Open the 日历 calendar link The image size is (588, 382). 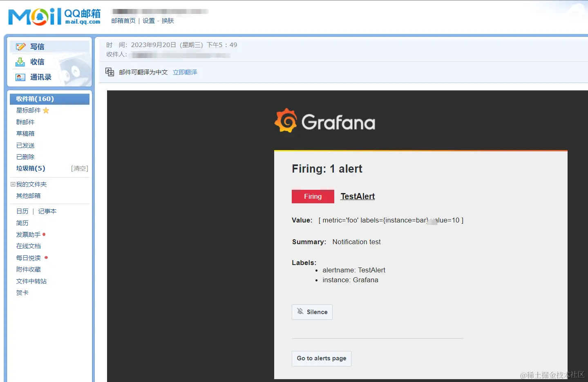click(22, 211)
